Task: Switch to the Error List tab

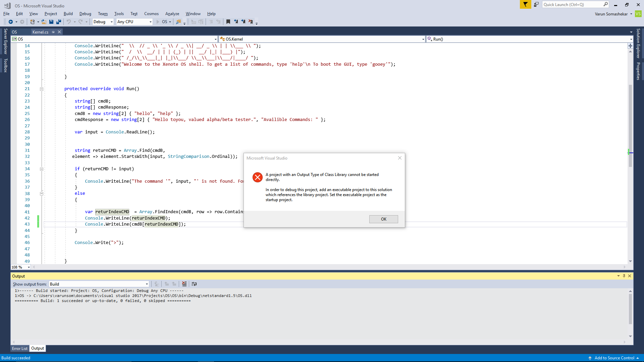Action: [19, 349]
